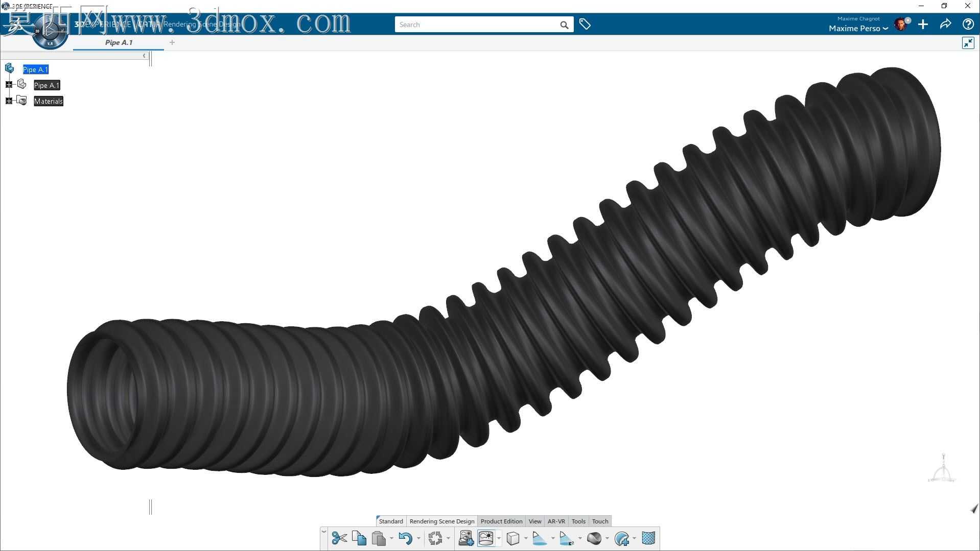This screenshot has width=980, height=551.
Task: Open the Update options dropdown arrow
Action: pos(448,538)
